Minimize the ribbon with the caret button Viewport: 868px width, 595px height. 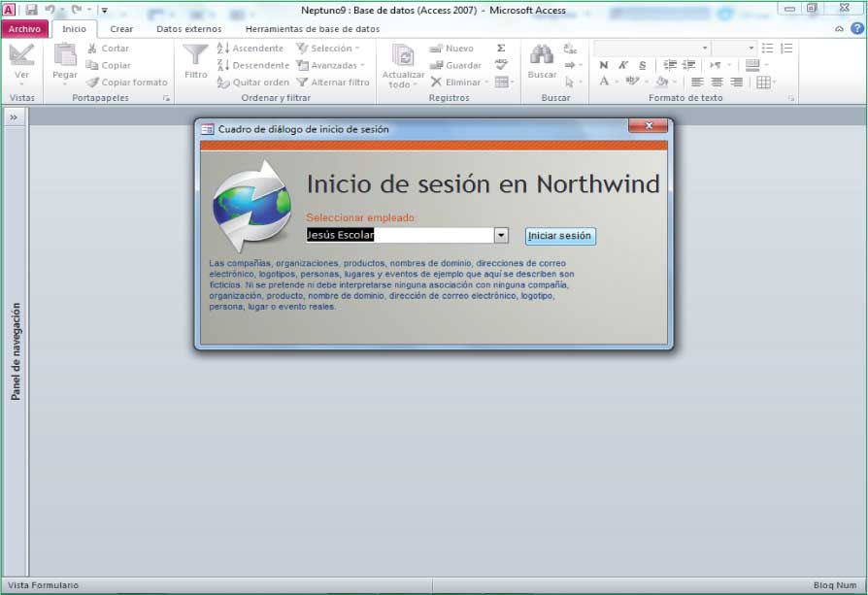click(x=839, y=29)
